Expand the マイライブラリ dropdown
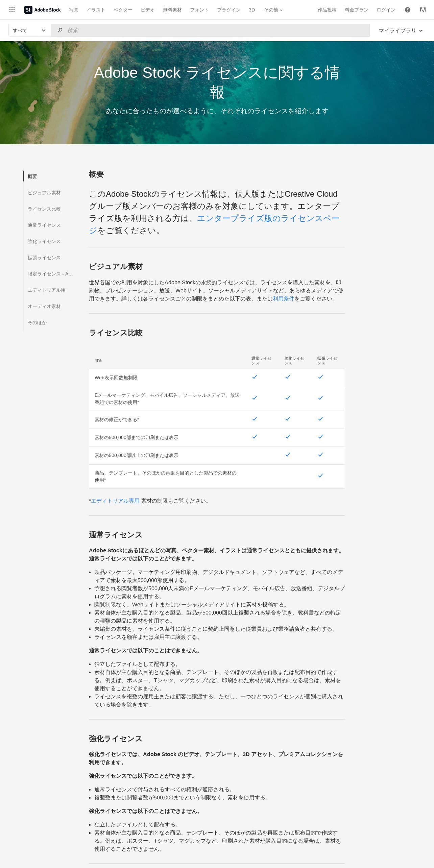434x868 pixels. [x=401, y=31]
